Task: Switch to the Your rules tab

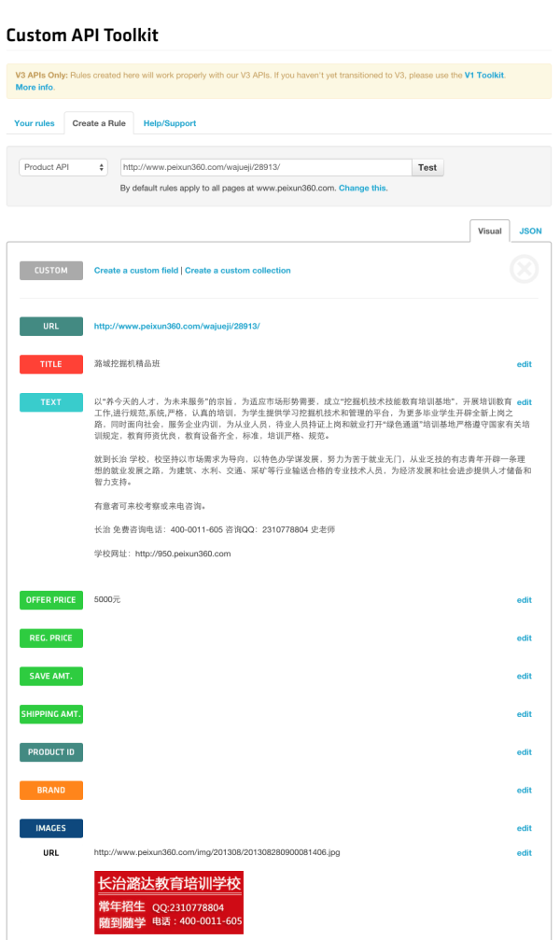Action: tap(35, 123)
